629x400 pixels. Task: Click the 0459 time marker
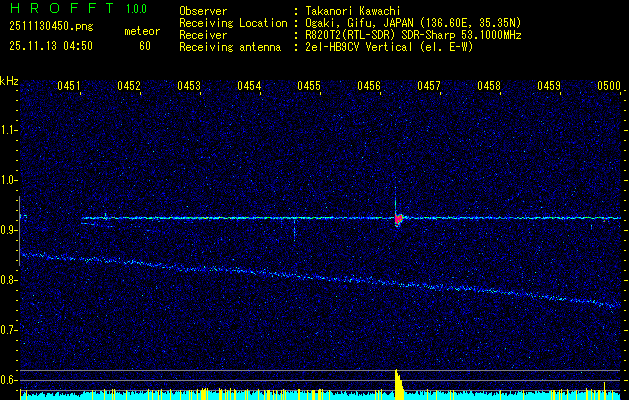click(549, 87)
